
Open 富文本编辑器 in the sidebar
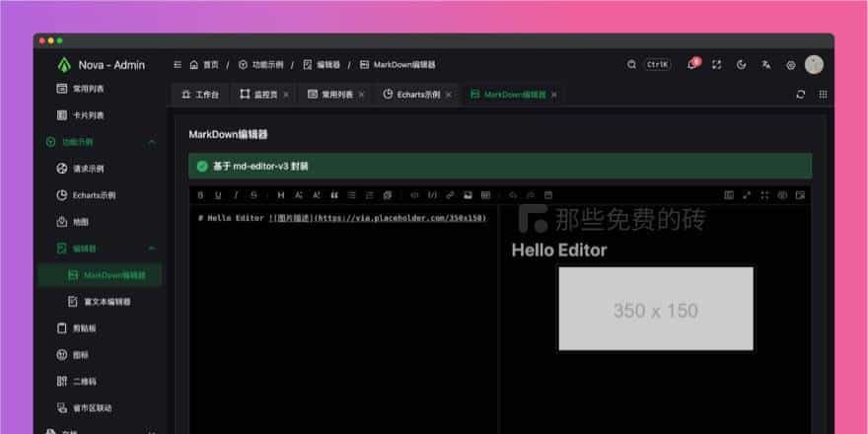point(101,302)
